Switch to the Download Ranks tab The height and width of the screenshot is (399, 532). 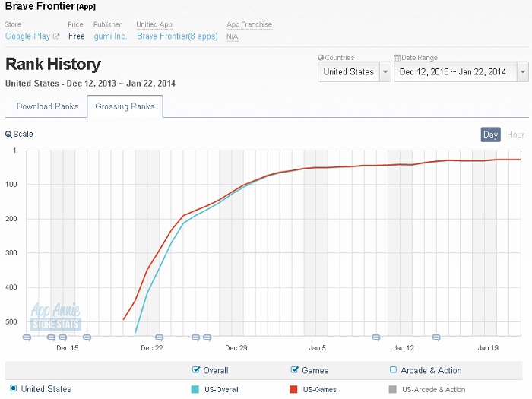click(47, 106)
